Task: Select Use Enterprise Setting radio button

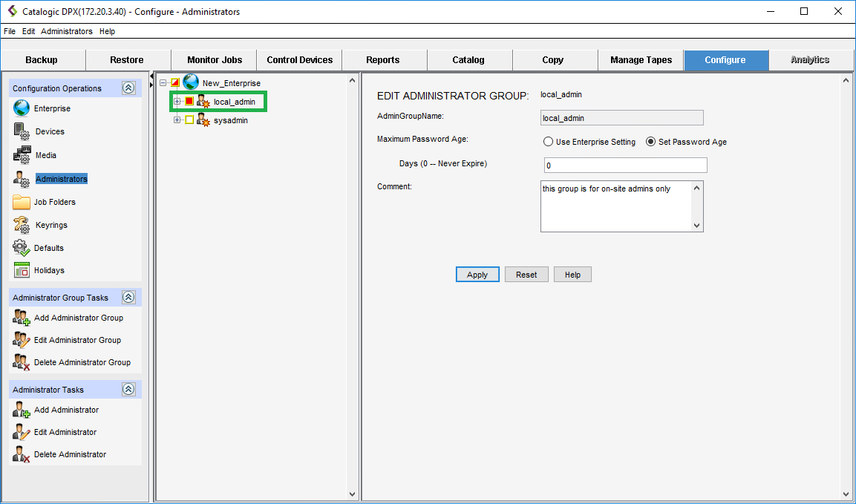Action: (x=548, y=142)
